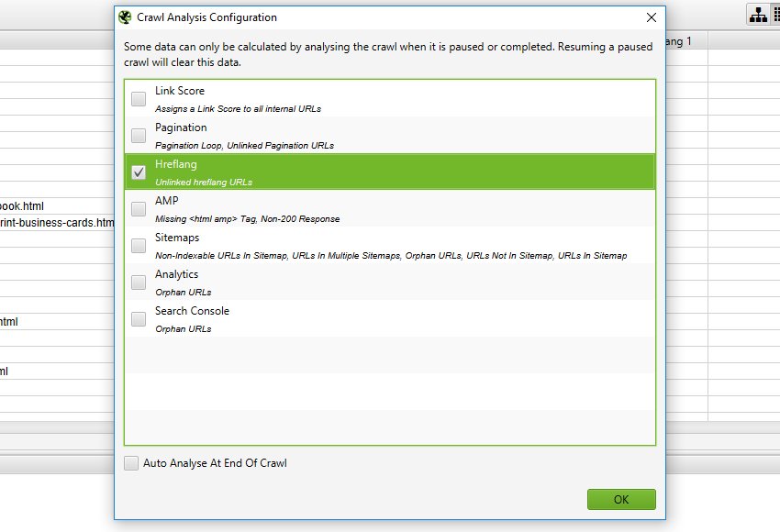Confirm settings with the OK button
Viewport: 780px width, 532px height.
621,499
